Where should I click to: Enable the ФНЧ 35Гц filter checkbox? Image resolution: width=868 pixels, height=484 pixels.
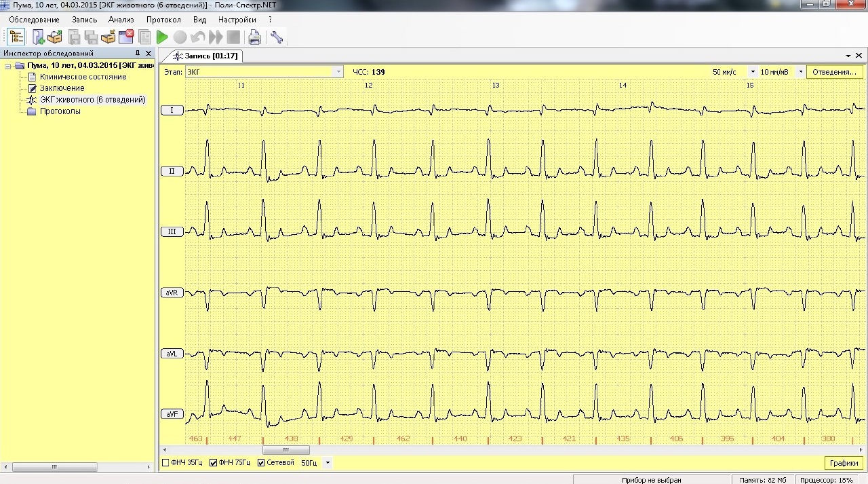tap(165, 463)
